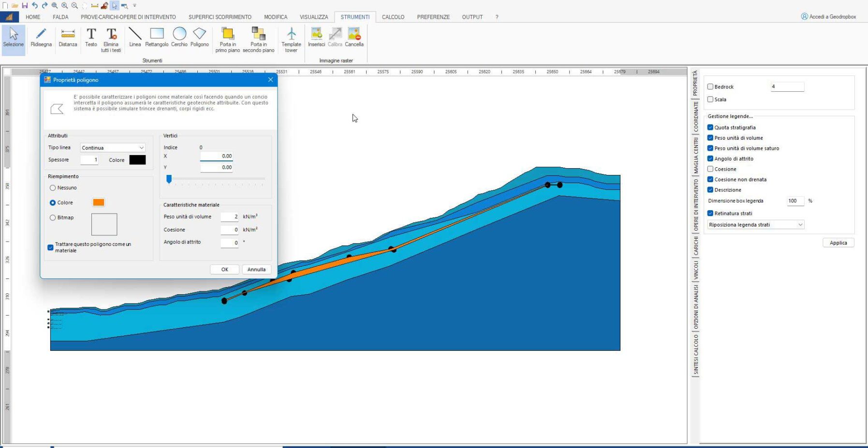Click the Applica button
The width and height of the screenshot is (868, 448).
tap(838, 243)
